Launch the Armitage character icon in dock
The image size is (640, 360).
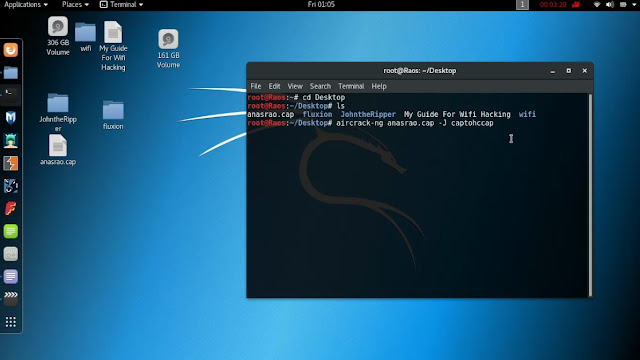point(11,140)
